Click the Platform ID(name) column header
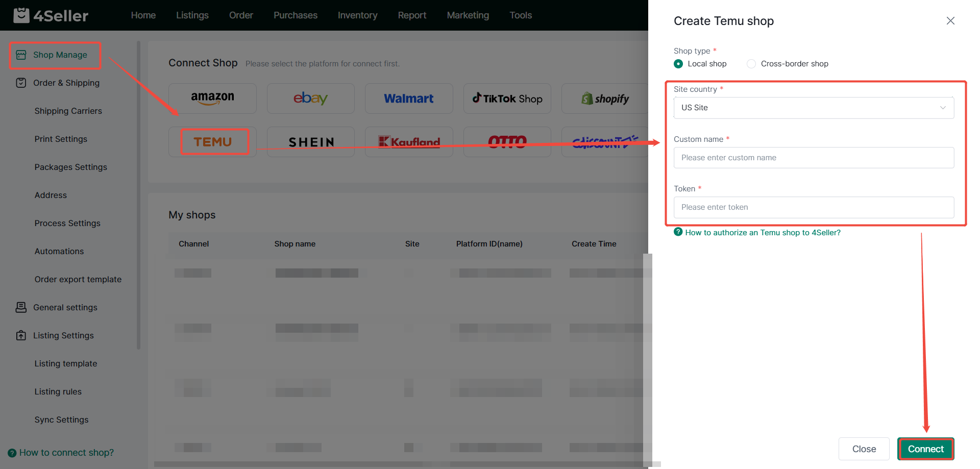Image resolution: width=980 pixels, height=469 pixels. [x=489, y=244]
